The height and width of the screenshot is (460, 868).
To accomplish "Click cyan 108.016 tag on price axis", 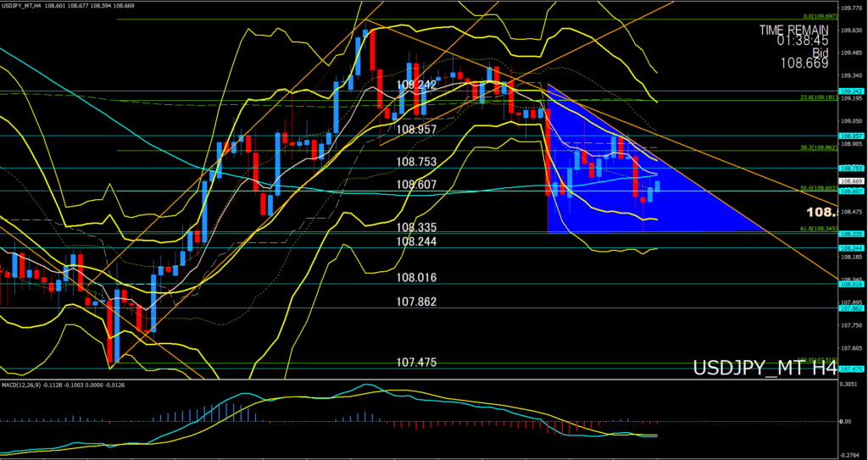I will coord(853,284).
